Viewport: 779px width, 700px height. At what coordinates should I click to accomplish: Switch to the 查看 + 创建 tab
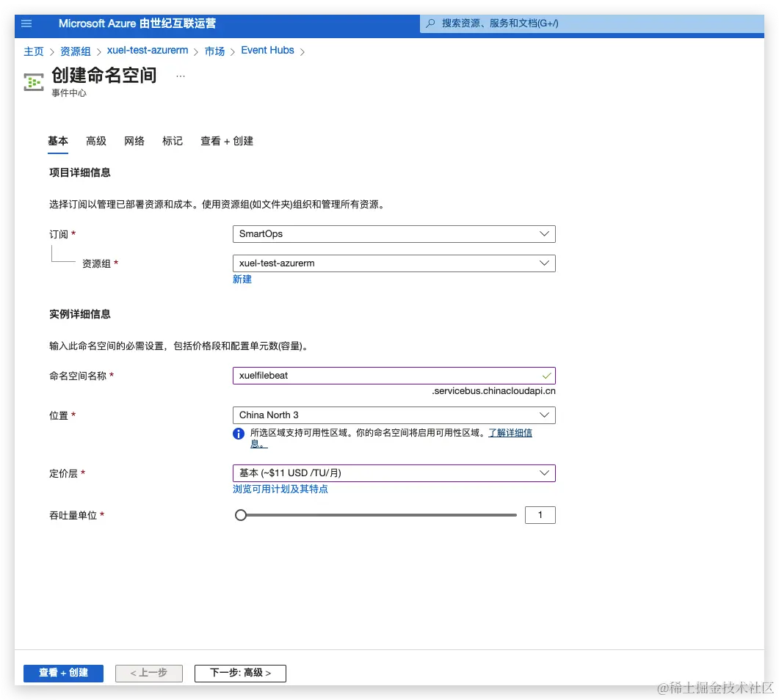pyautogui.click(x=227, y=141)
